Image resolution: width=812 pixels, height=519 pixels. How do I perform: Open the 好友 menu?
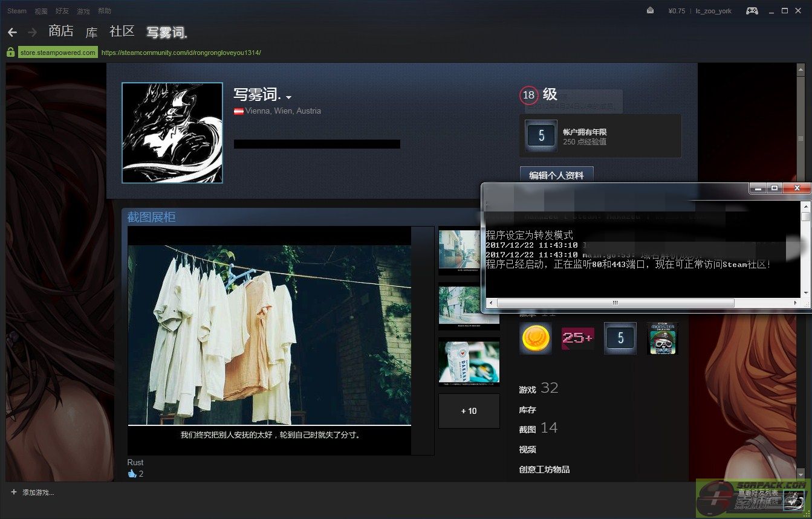(x=62, y=11)
